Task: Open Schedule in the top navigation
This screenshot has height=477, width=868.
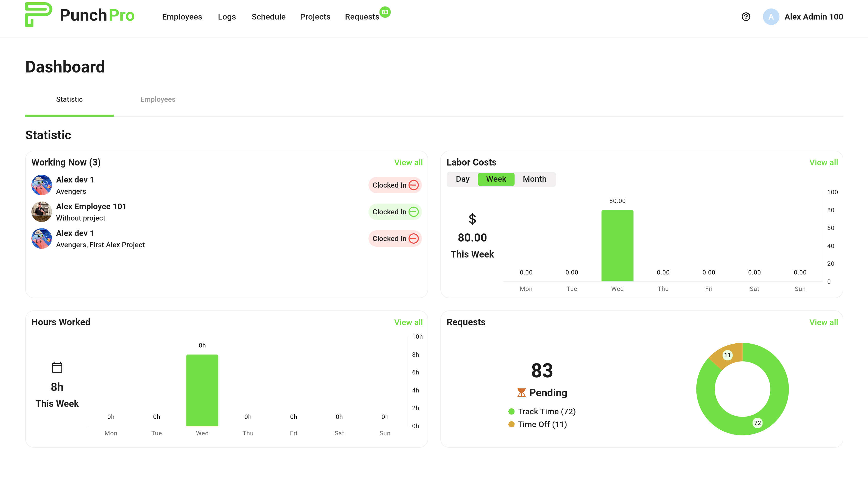Action: click(x=268, y=17)
